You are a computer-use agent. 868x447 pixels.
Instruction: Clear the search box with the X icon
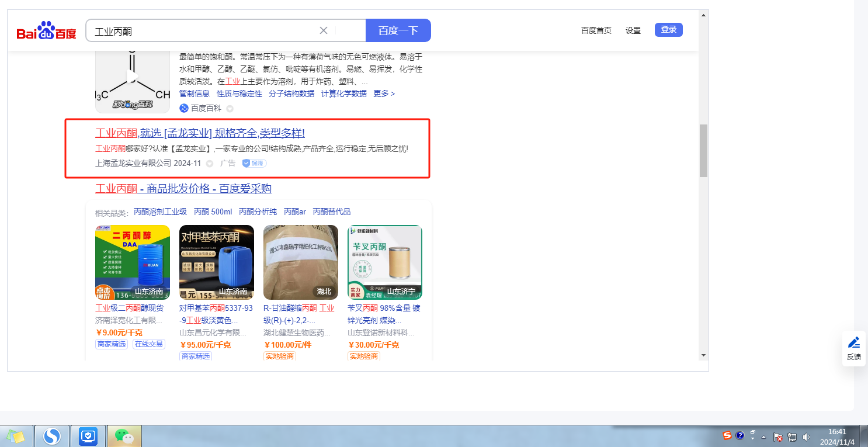(324, 30)
